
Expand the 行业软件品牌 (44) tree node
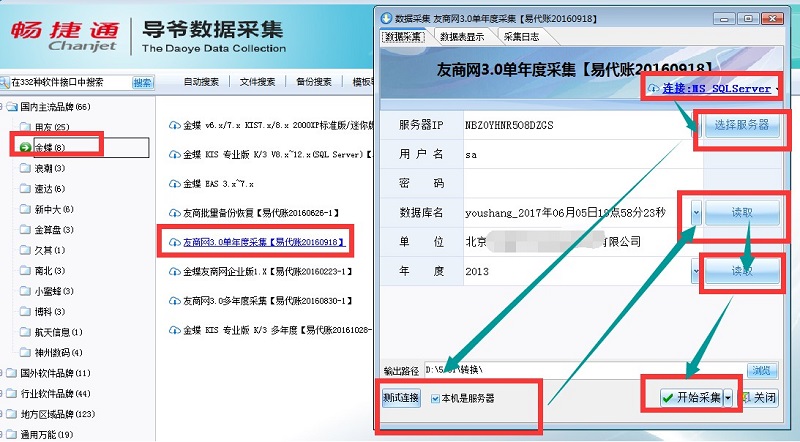pos(1,394)
